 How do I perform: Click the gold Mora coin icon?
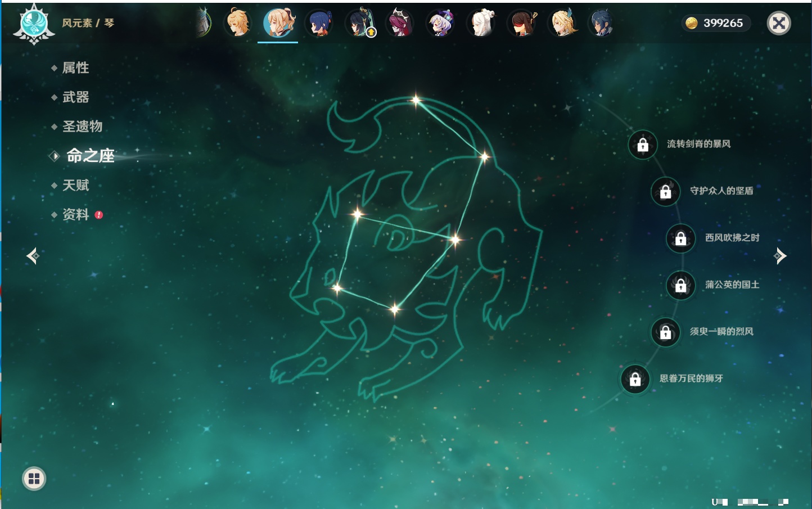point(692,23)
